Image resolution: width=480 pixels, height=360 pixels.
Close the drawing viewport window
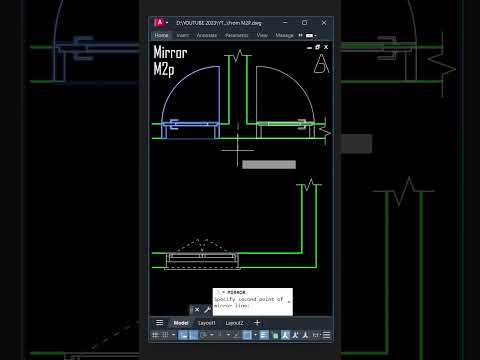tap(326, 47)
